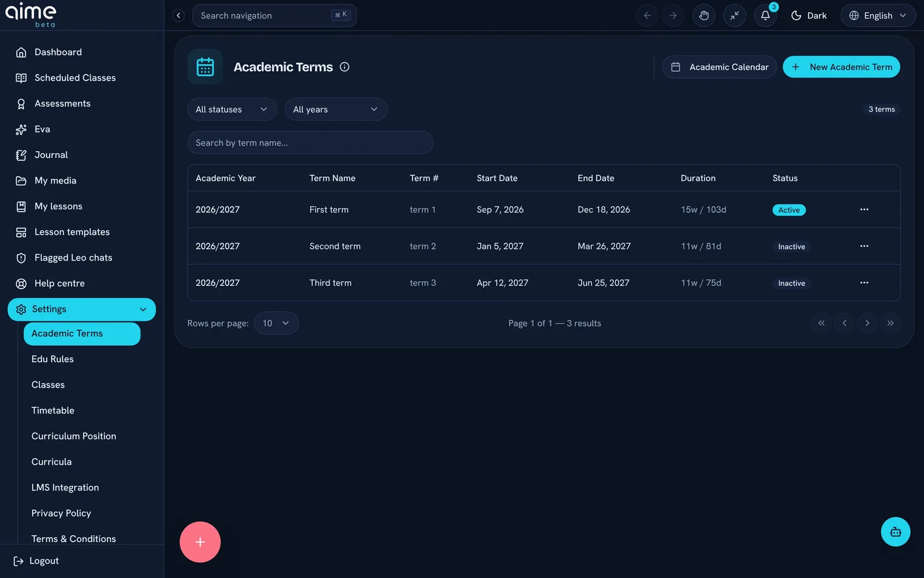The width and height of the screenshot is (924, 578).
Task: Collapse the Settings menu section
Action: 81,309
